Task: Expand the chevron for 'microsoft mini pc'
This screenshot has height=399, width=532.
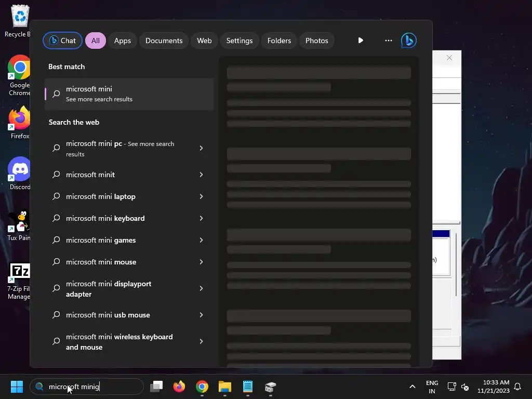Action: (201, 148)
